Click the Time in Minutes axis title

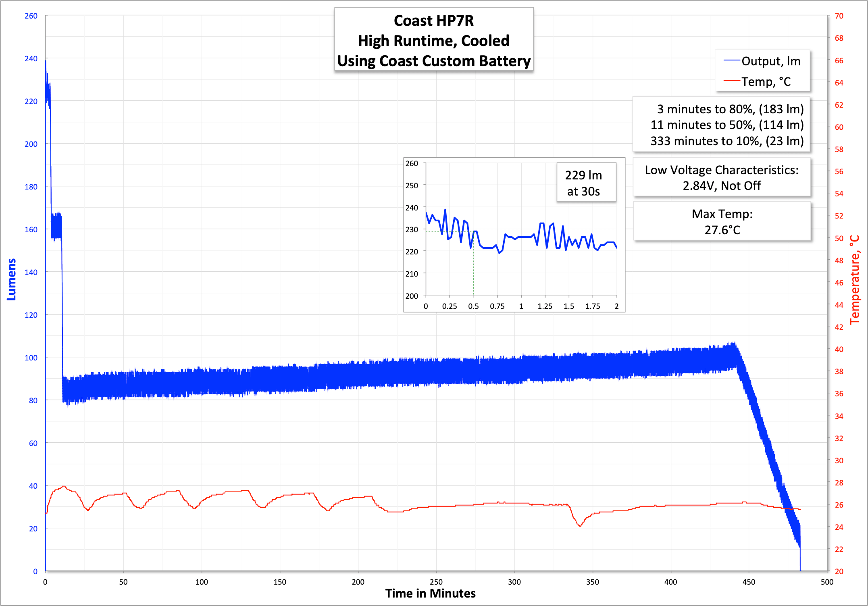coord(430,594)
